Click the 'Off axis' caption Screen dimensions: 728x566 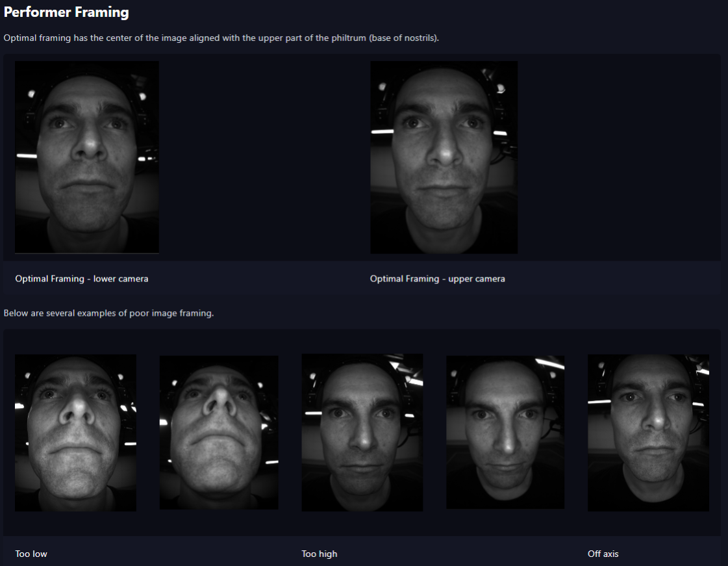pos(603,554)
